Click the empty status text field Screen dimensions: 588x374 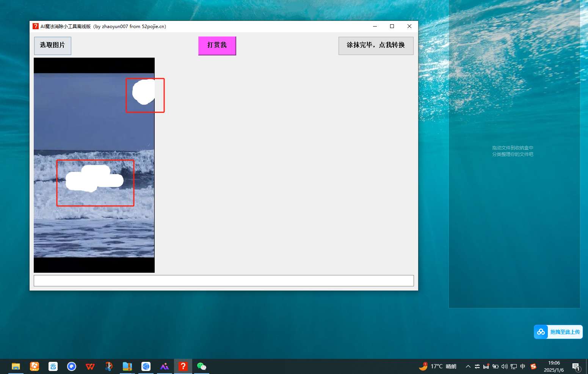[224, 281]
